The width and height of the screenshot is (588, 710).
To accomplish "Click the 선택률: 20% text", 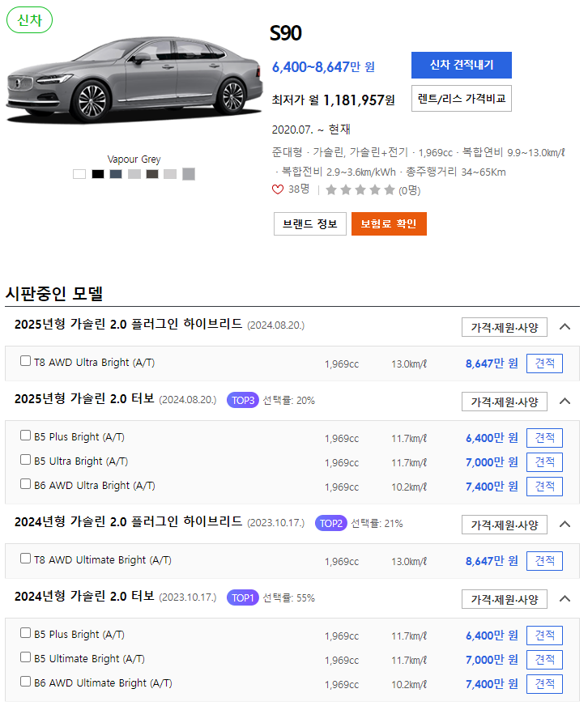I will coord(288,400).
